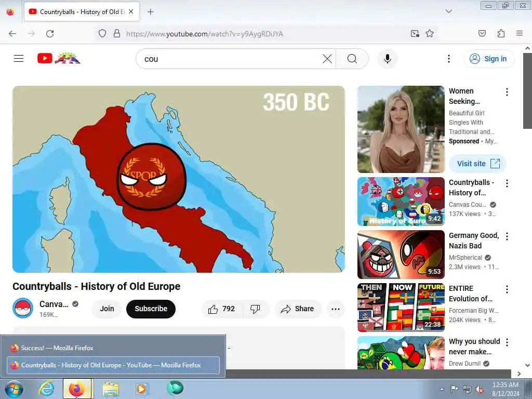
Task: Open Windows Explorer folder on taskbar
Action: coord(111,389)
